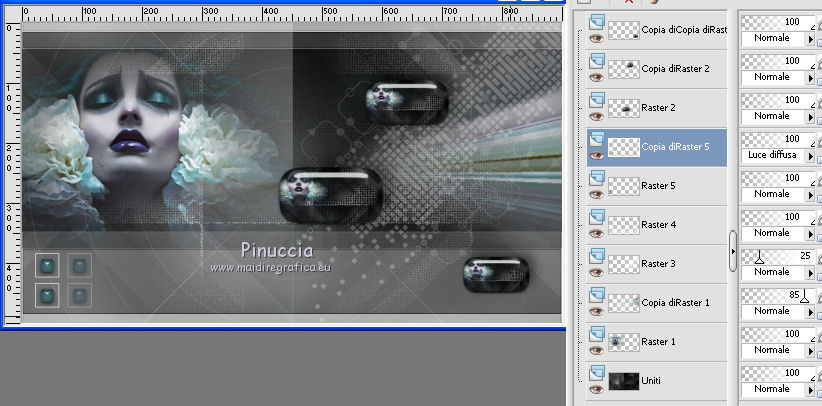Hide the Copia diCopia diRast layer via eye
The height and width of the screenshot is (406, 822).
click(596, 38)
